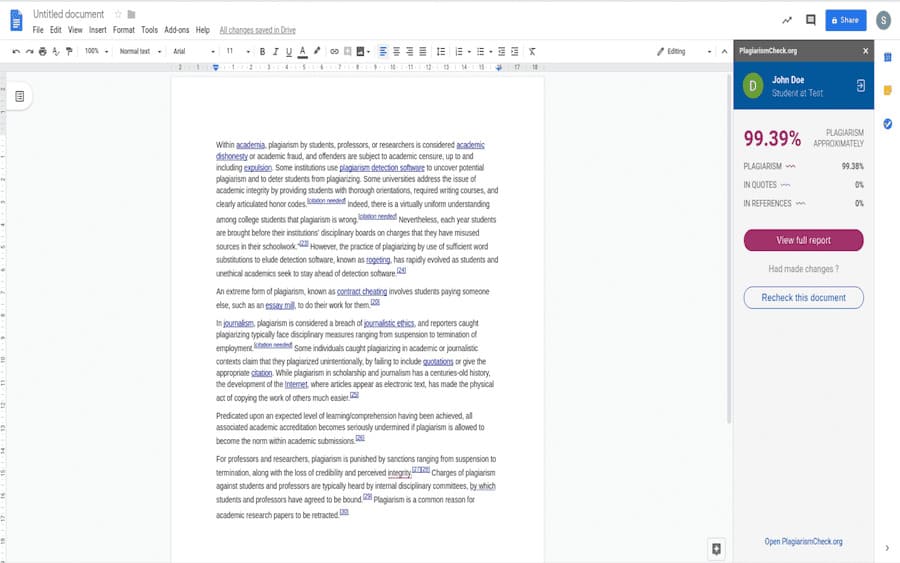
Task: Open the comment history icon
Action: [811, 19]
